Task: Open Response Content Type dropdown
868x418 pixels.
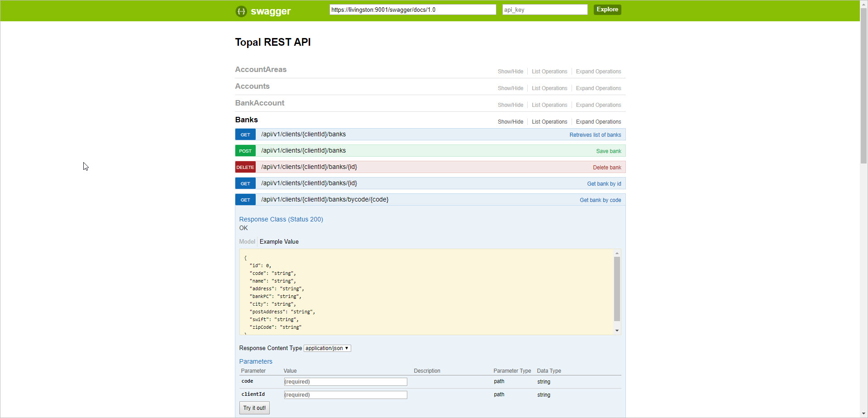Action: point(327,348)
